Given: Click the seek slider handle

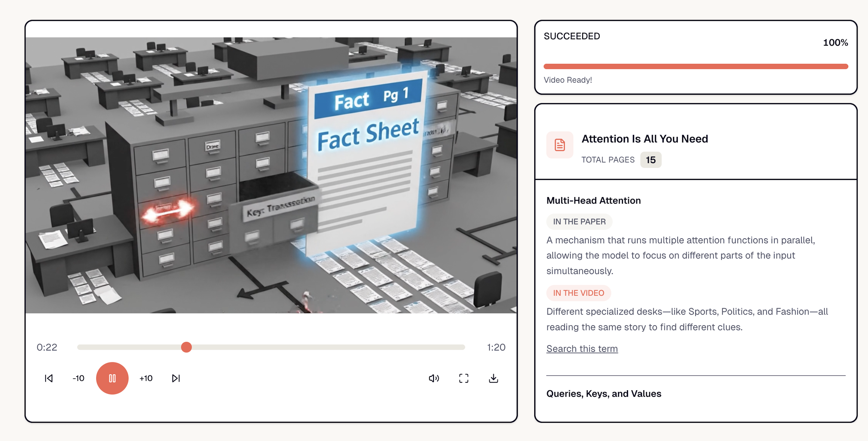Looking at the screenshot, I should [x=186, y=347].
